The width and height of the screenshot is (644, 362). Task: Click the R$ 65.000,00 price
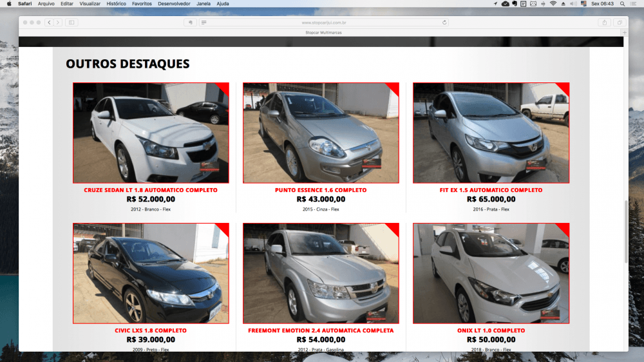(x=491, y=199)
